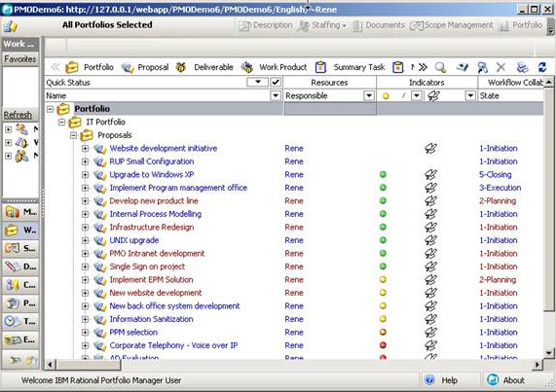Open the workflow indicator filter dropdown

point(470,95)
